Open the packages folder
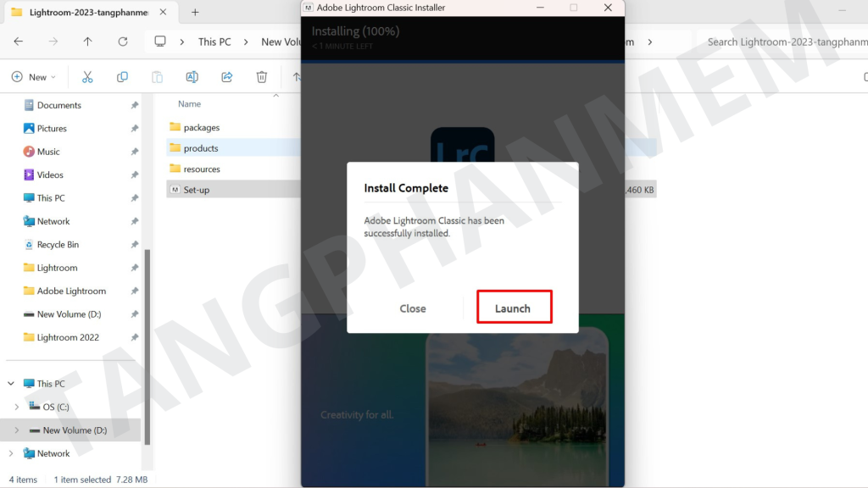 201,127
